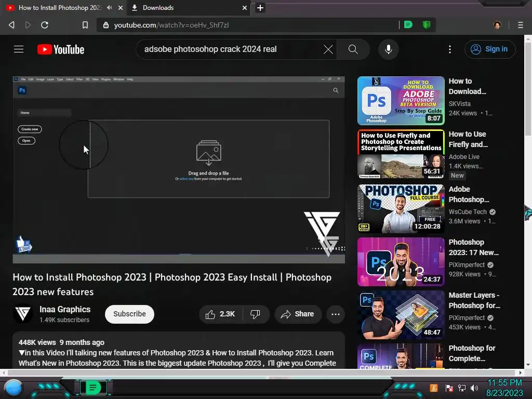Open the Firefly storytelling presentations thumbnail
Screen dimensions: 532x399
[x=401, y=154]
